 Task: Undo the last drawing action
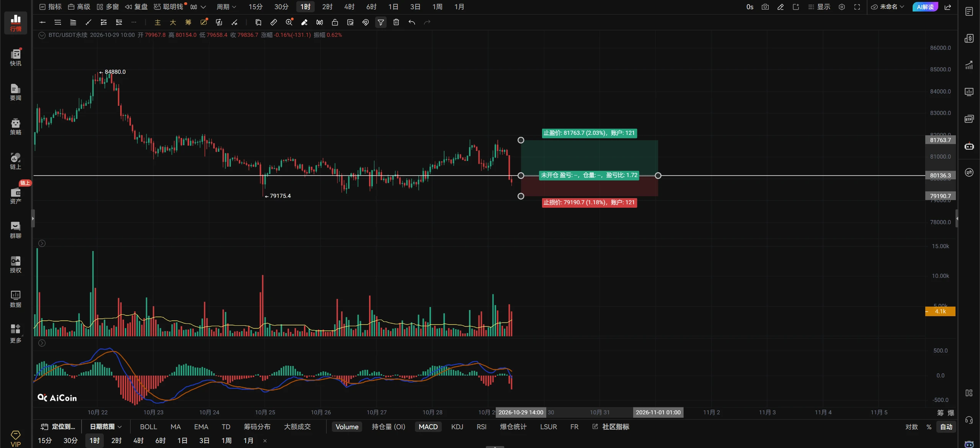(412, 23)
